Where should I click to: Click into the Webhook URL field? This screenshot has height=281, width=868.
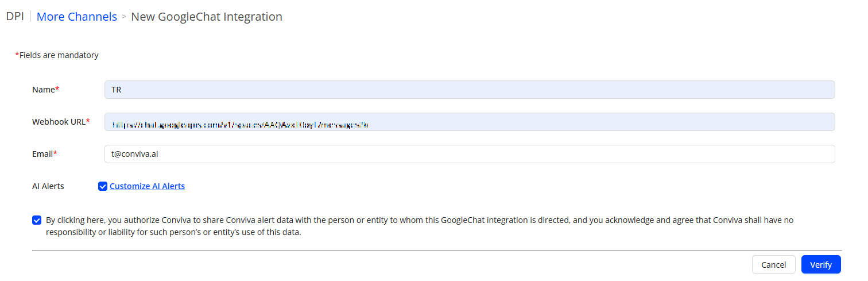tap(469, 122)
